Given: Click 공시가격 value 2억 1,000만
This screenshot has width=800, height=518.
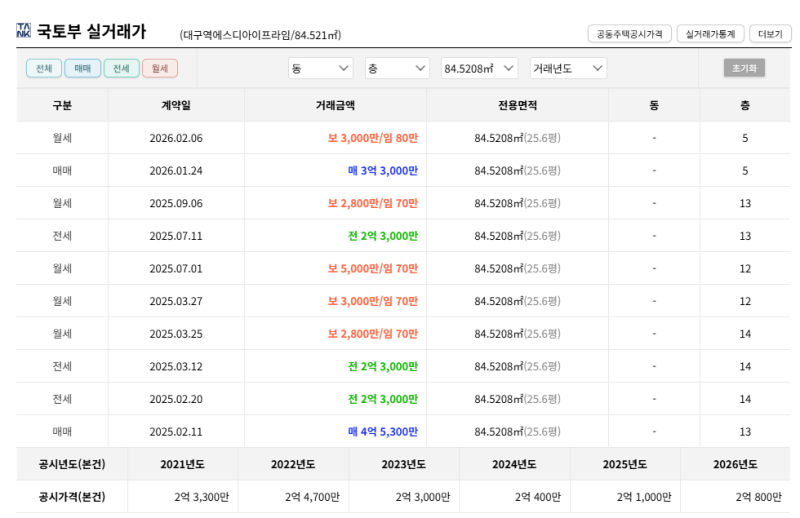Looking at the screenshot, I should [x=644, y=497].
